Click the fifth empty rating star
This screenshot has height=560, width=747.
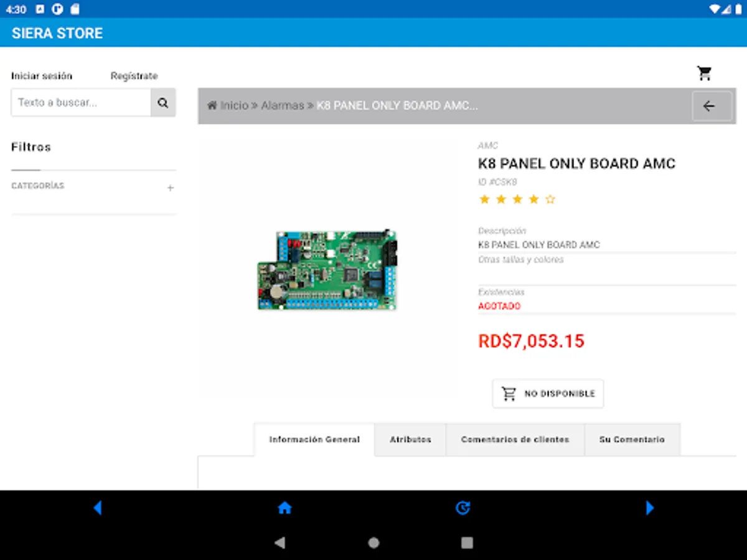coord(550,199)
